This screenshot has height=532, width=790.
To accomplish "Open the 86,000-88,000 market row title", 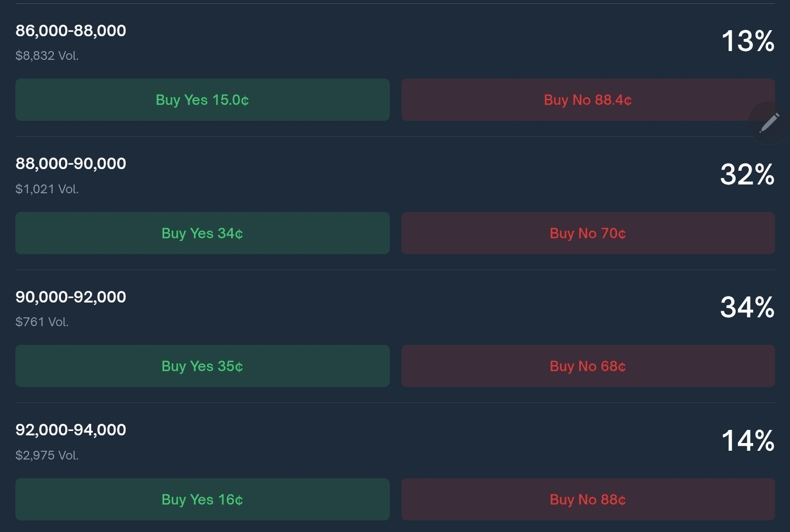I will tap(71, 31).
